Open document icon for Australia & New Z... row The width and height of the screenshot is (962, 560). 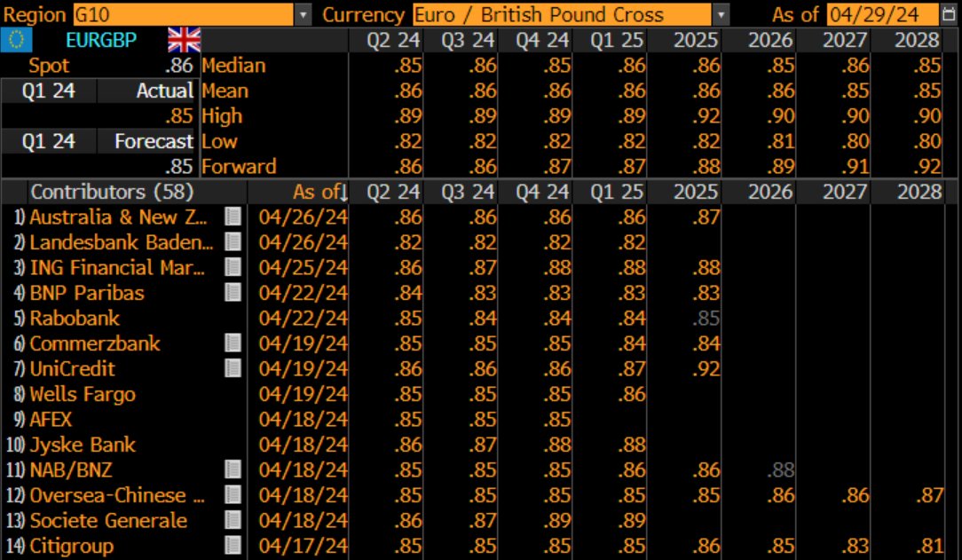point(233,217)
